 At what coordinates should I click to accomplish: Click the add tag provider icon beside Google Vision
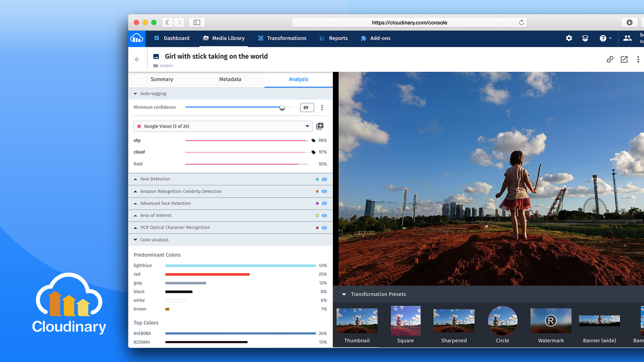point(319,126)
